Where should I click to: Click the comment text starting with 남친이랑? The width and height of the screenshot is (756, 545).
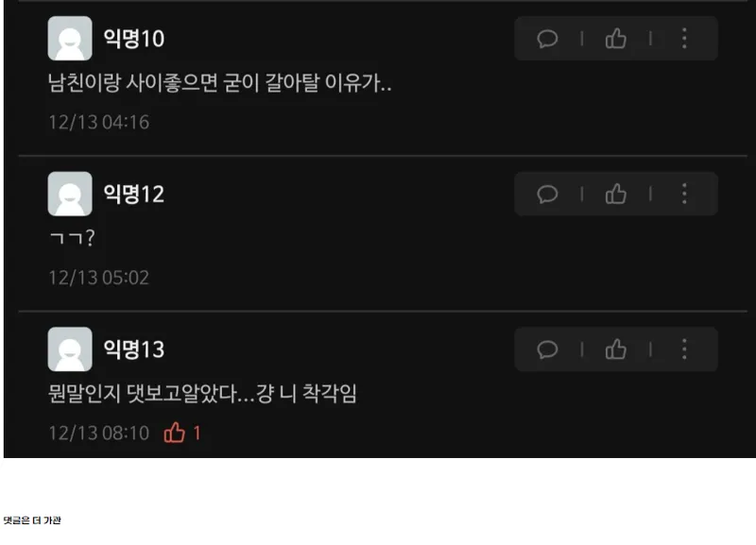220,83
